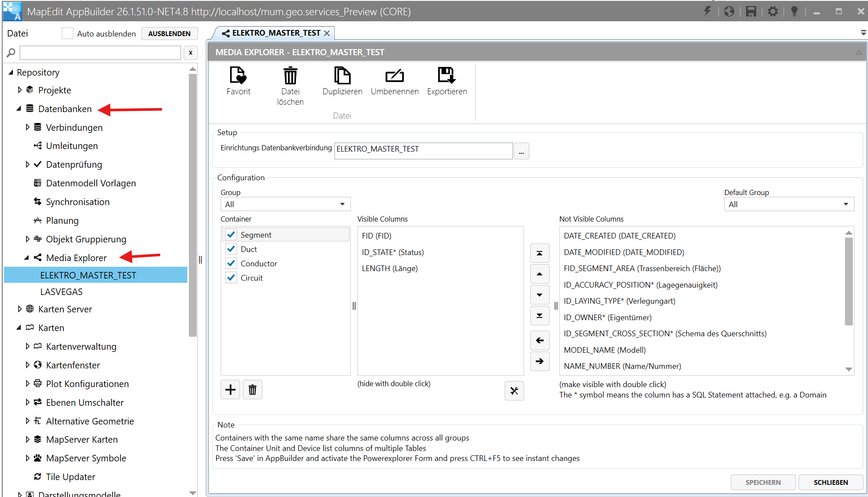868x497 pixels.
Task: Toggle the Conductor container checkbox
Action: [231, 263]
